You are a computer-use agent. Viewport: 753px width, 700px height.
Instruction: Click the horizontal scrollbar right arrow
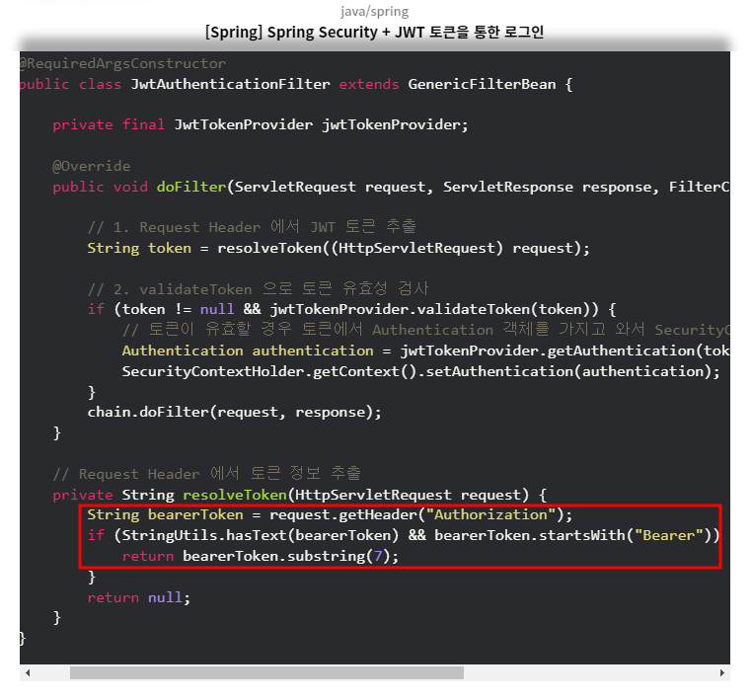point(721,672)
